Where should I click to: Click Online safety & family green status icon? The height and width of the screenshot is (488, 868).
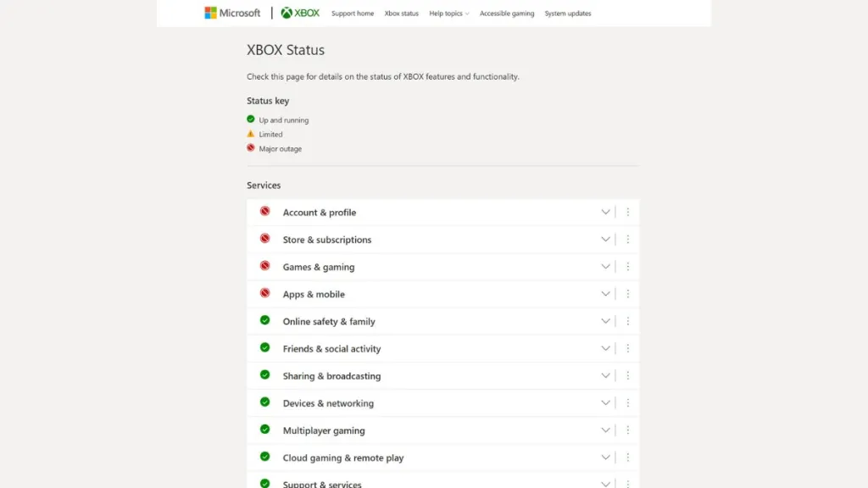click(x=265, y=320)
